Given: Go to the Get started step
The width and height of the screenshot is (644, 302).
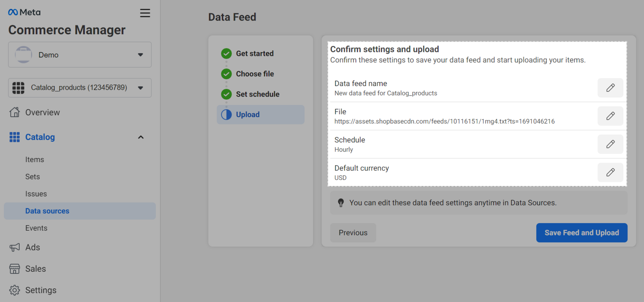Looking at the screenshot, I should point(254,54).
